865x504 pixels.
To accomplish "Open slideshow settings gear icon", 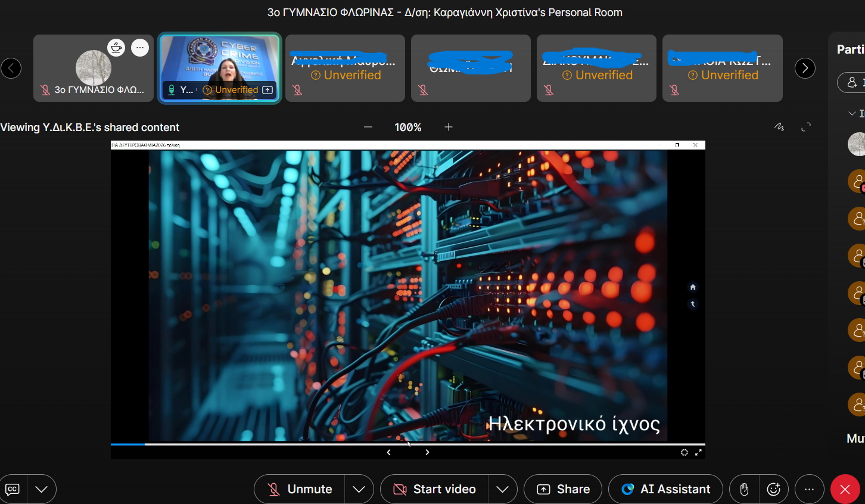I will (684, 452).
